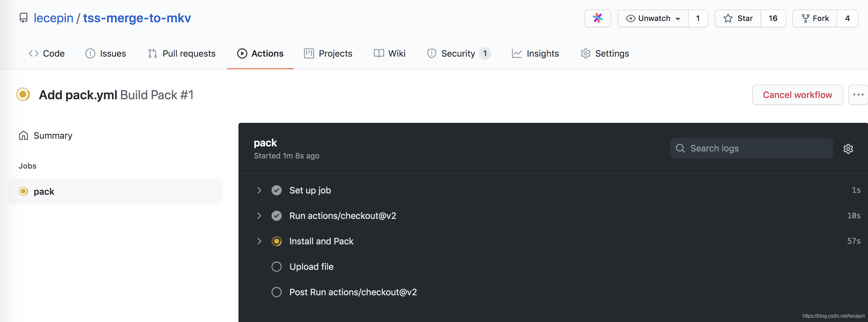Click the running status icon of pack job in sidebar
Screen dimensions: 868x322
coord(23,192)
